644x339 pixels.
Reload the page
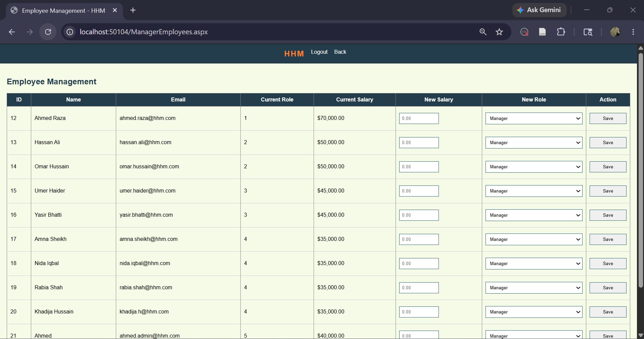pos(48,32)
